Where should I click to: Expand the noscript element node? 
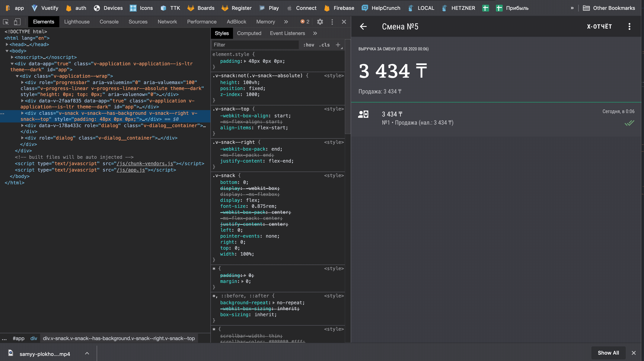12,57
